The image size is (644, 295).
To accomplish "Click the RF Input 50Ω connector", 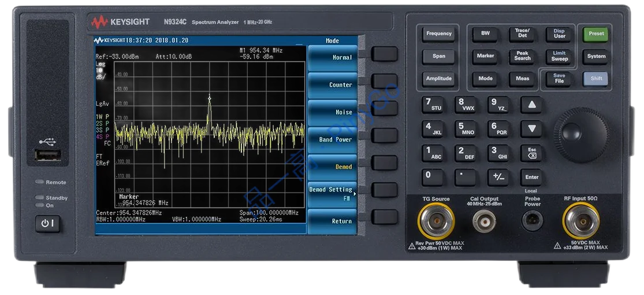I will (x=581, y=221).
